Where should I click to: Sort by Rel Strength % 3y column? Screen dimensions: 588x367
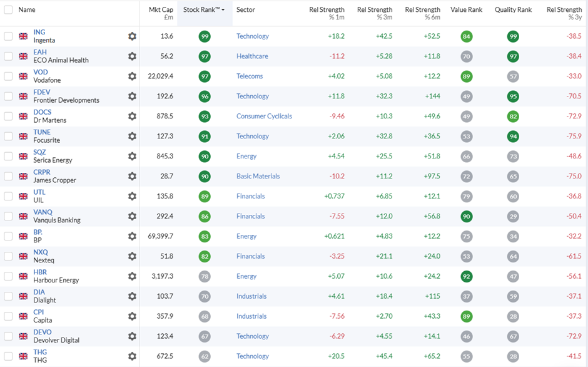[x=564, y=13]
